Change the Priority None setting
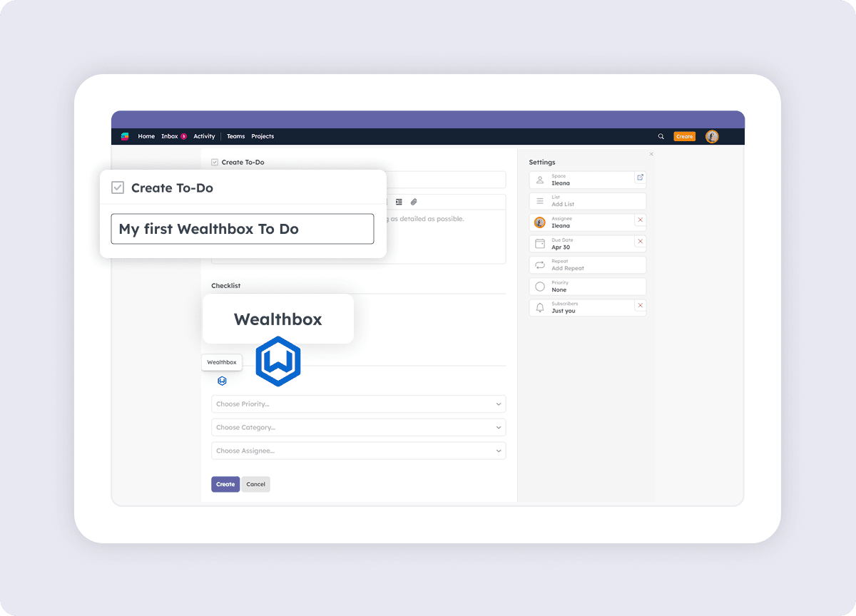 pyautogui.click(x=588, y=287)
